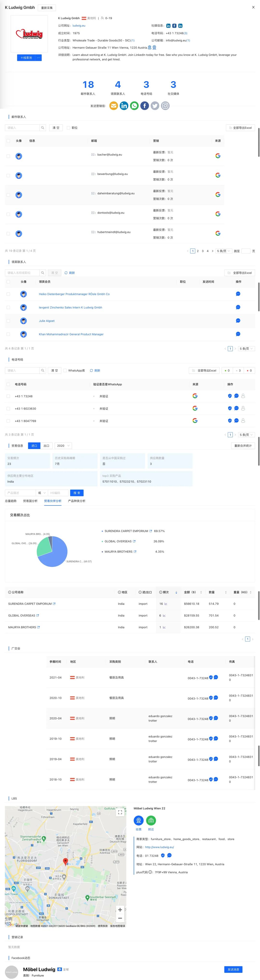This screenshot has height=980, width=260.
Task: Open 5条/页 dropdown under 领英联系人
Action: pyautogui.click(x=246, y=349)
